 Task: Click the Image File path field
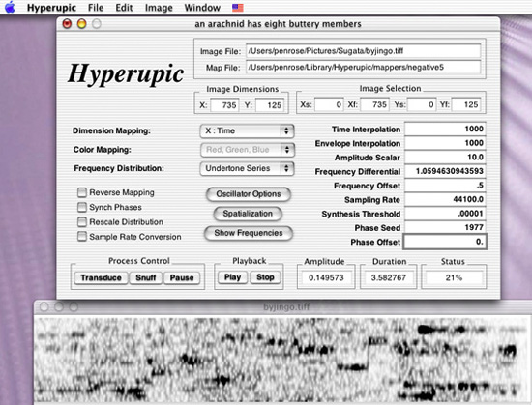pyautogui.click(x=363, y=51)
